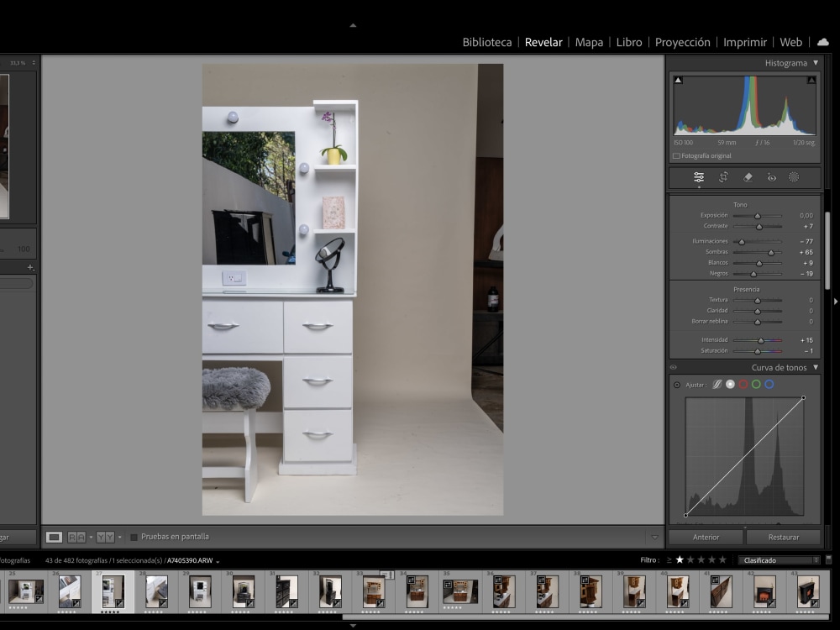The width and height of the screenshot is (840, 630).
Task: Click the Anterior button
Action: [x=706, y=538]
